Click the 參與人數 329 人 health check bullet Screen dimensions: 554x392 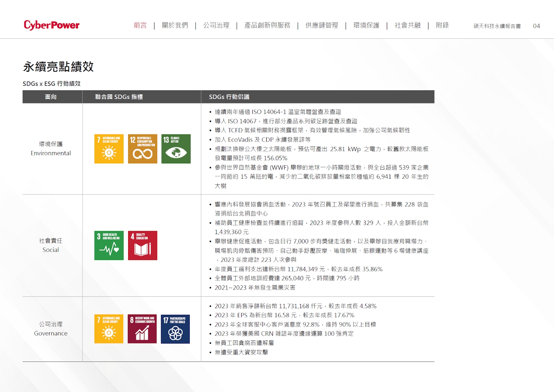tap(319, 227)
